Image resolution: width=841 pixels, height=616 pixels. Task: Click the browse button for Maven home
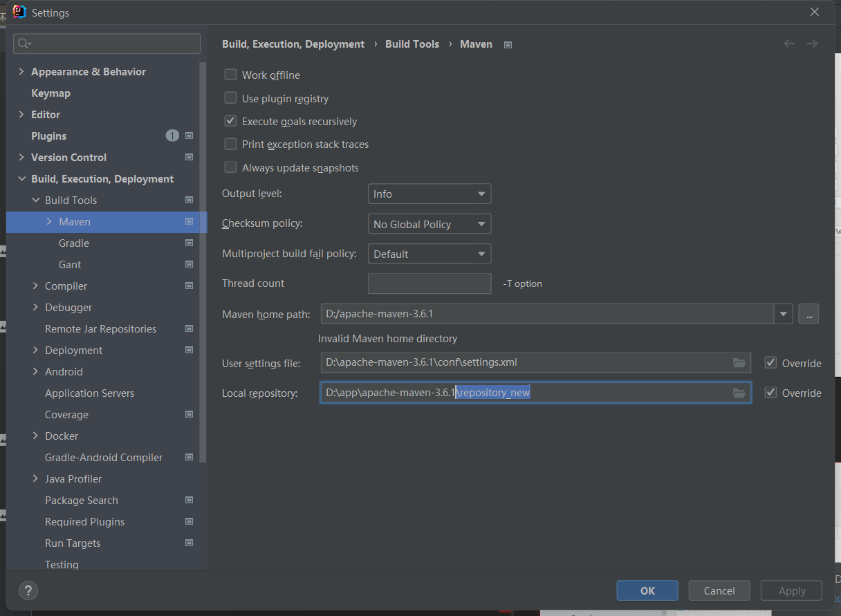808,314
